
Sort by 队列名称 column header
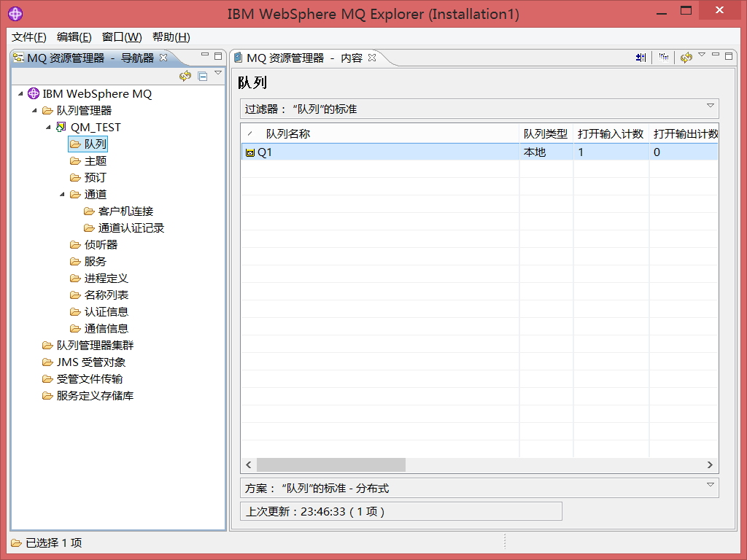[x=380, y=134]
